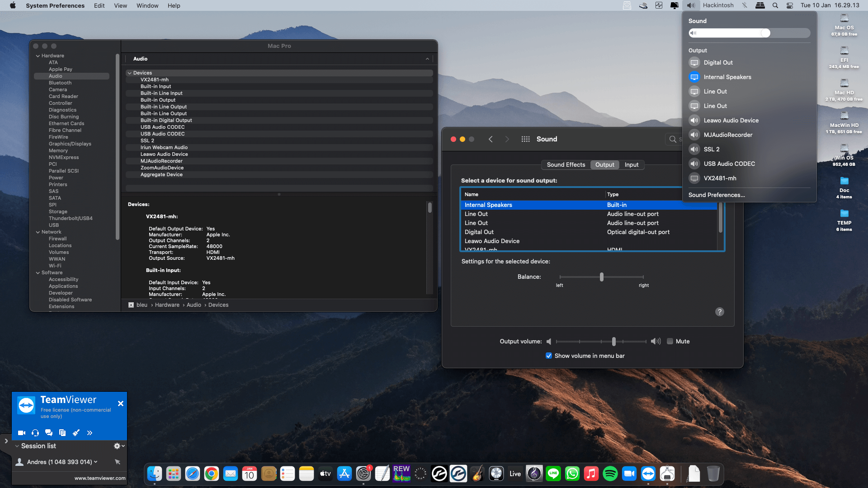Screen dimensions: 868x488
Task: Click TeamViewer video camera icon
Action: pos(21,433)
